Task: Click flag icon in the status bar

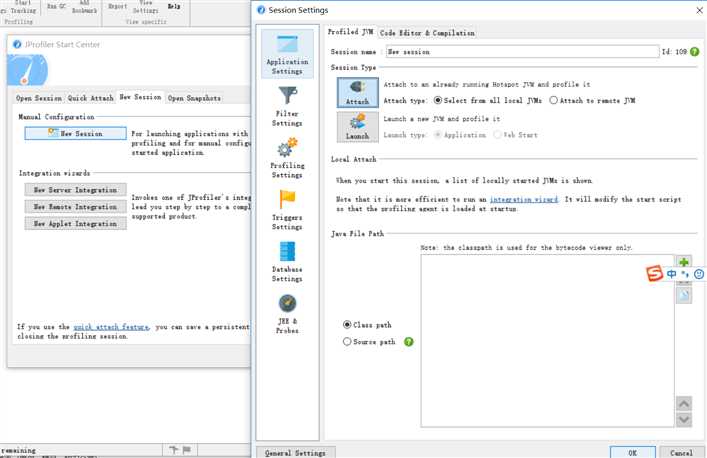Action: (187, 449)
